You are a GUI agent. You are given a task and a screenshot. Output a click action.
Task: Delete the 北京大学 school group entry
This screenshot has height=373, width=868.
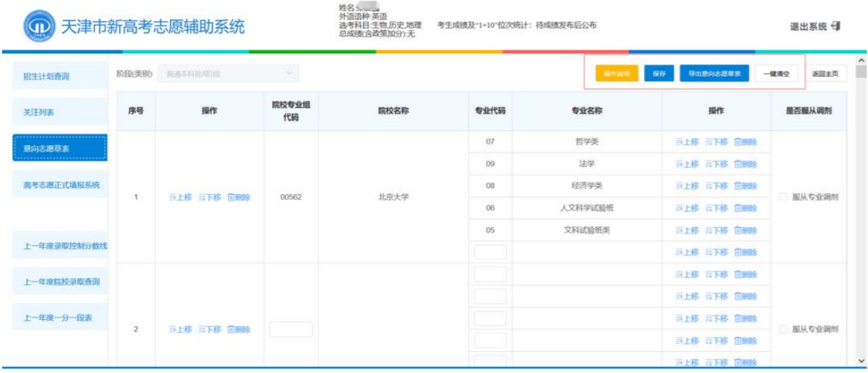pyautogui.click(x=239, y=197)
